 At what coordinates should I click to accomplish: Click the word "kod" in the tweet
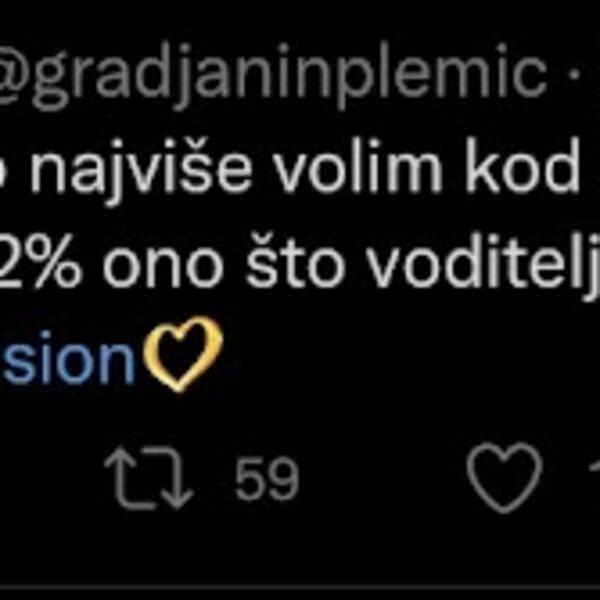click(519, 172)
